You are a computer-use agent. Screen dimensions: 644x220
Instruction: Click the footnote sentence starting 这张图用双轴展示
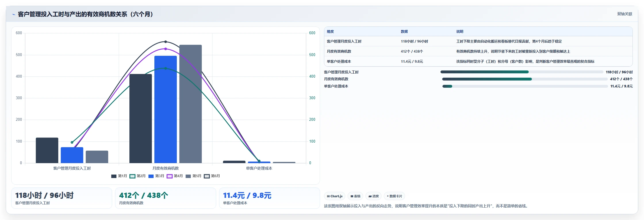click(x=426, y=206)
